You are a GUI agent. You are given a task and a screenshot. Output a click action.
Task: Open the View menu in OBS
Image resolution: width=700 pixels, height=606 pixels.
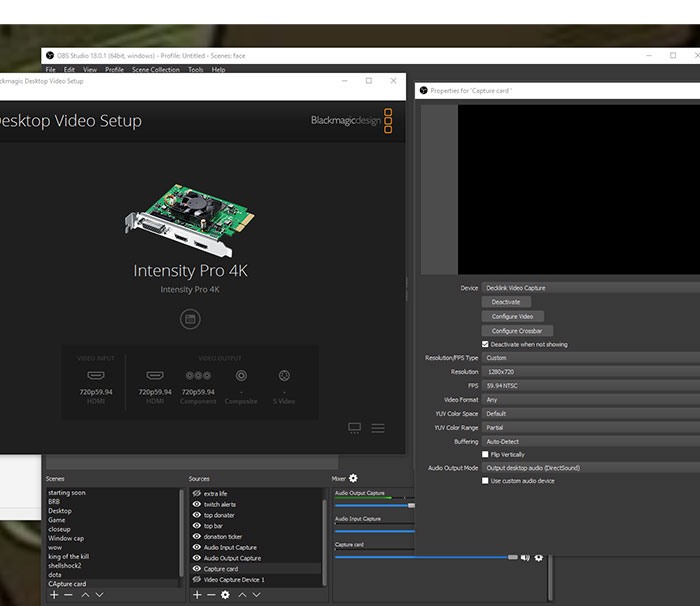coord(90,70)
